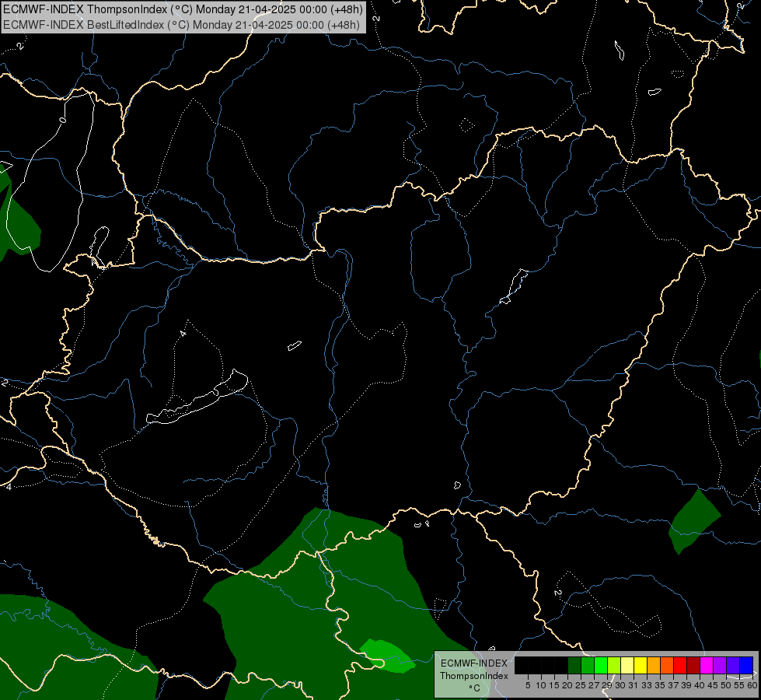Pick the dark green 20–25 legend swatch
Image resolution: width=761 pixels, height=700 pixels.
tap(574, 665)
